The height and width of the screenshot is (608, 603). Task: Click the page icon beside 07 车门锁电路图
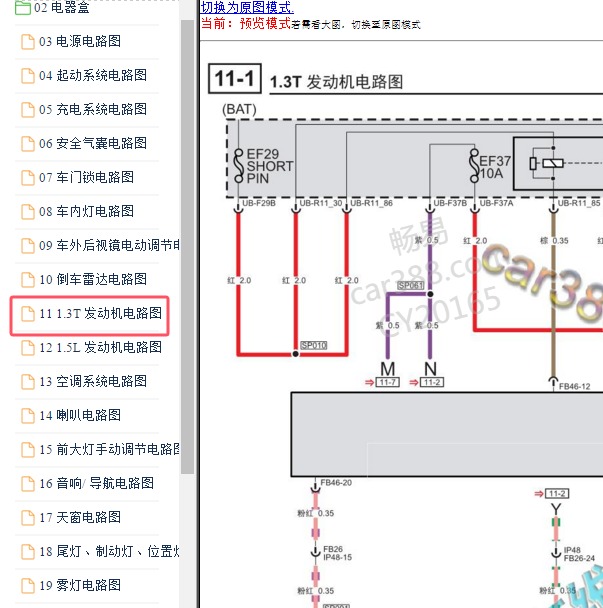28,178
